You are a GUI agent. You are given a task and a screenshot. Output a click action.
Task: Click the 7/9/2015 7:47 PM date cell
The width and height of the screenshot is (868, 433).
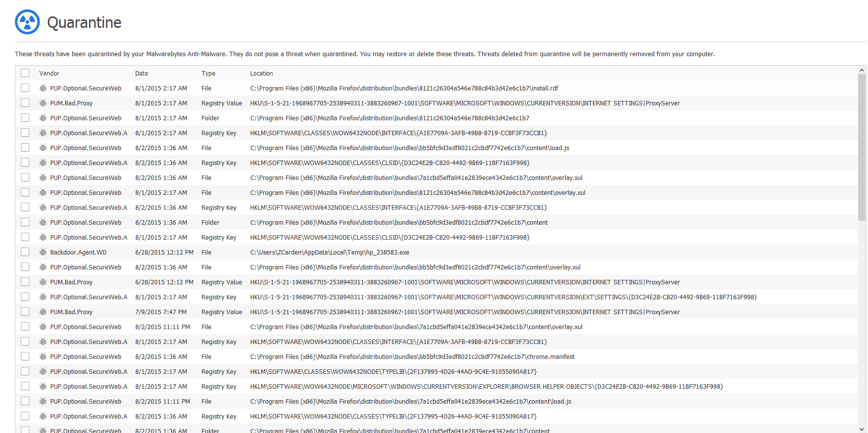(161, 312)
